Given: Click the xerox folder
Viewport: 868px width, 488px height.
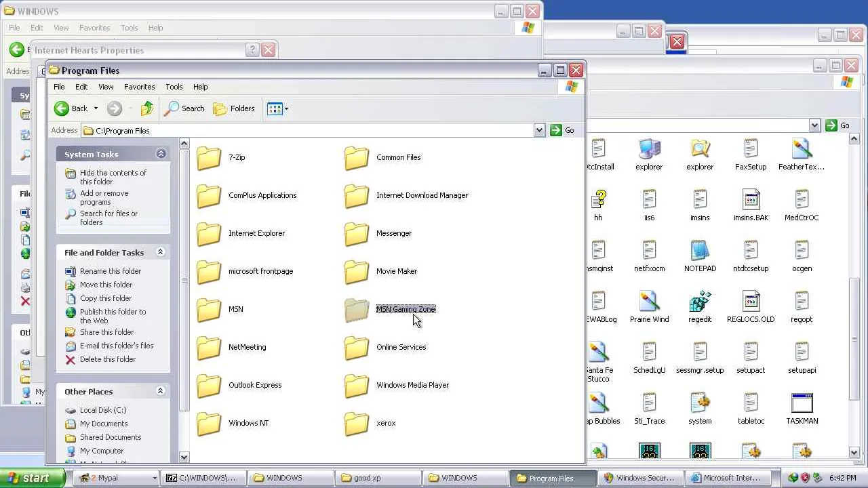Looking at the screenshot, I should click(x=370, y=423).
